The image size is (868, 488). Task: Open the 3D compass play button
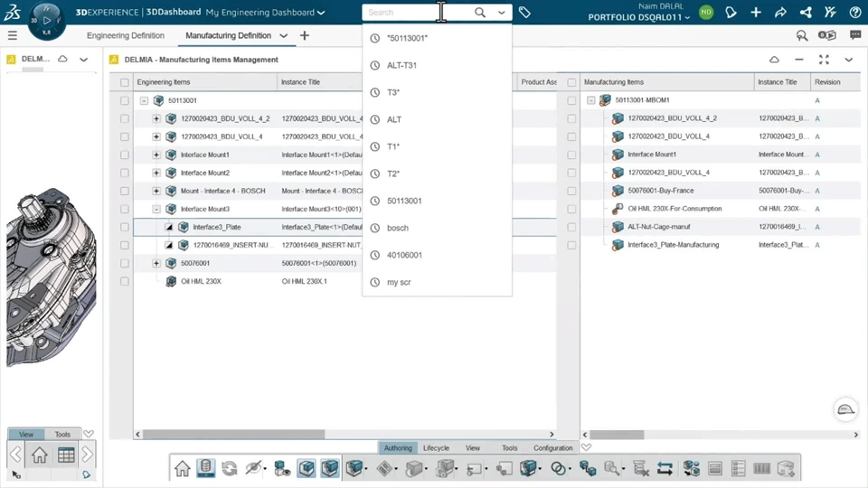point(46,21)
